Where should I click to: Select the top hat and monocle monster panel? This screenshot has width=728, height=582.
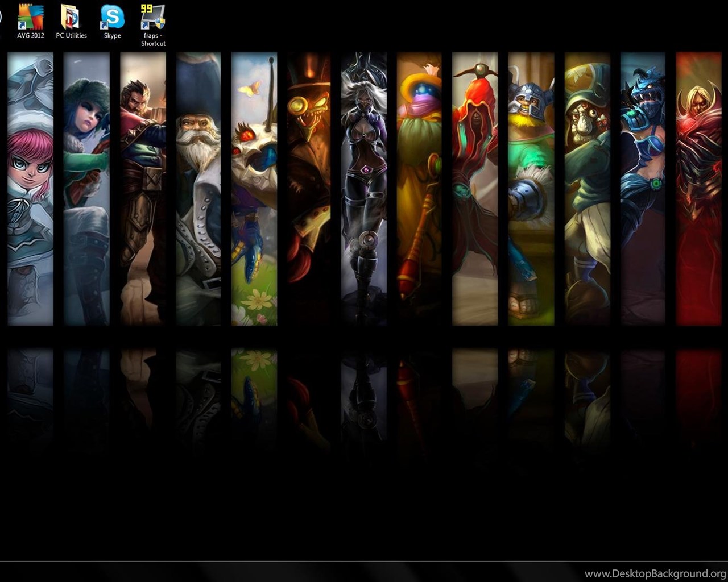pos(309,188)
